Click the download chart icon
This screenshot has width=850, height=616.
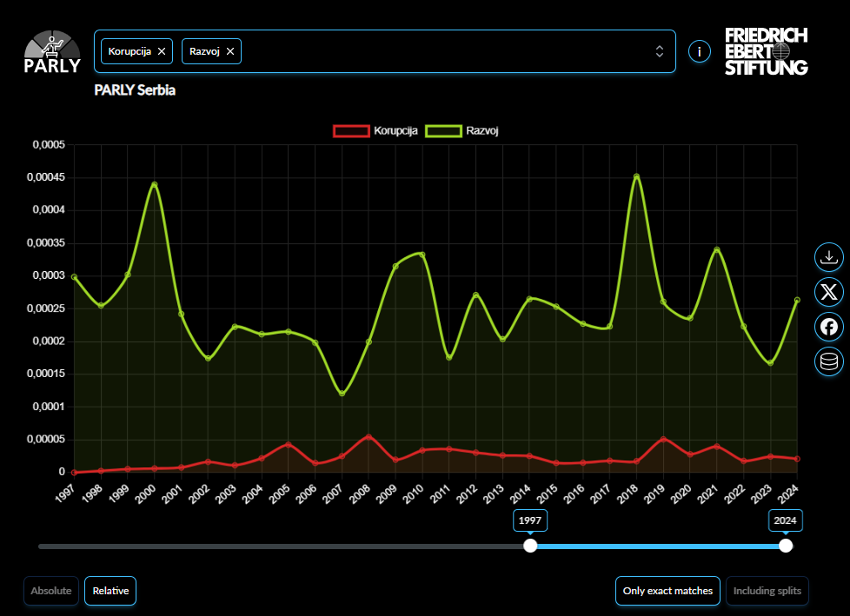828,257
